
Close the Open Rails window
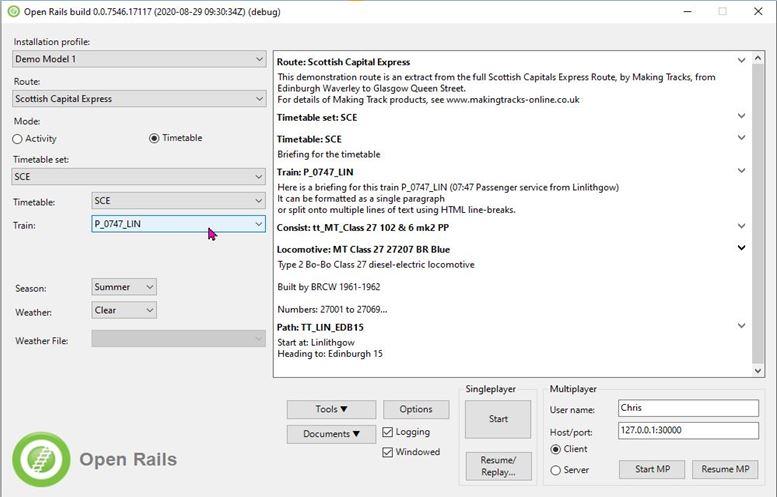[x=758, y=11]
